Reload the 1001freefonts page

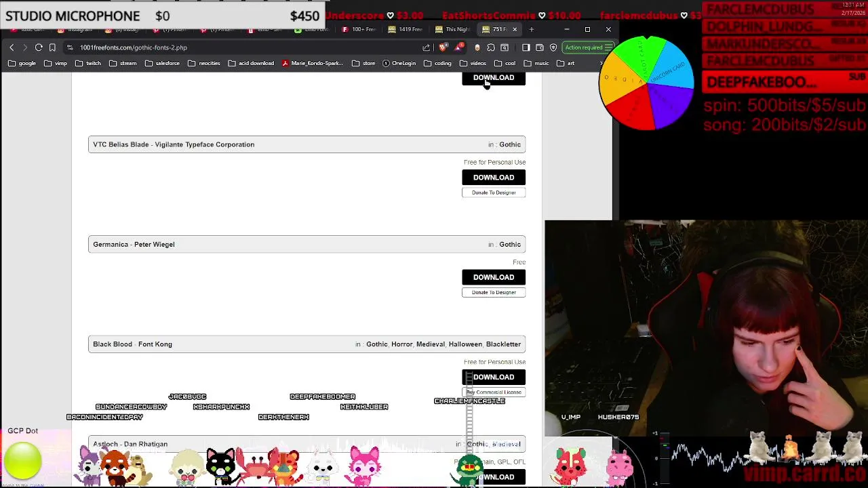39,47
